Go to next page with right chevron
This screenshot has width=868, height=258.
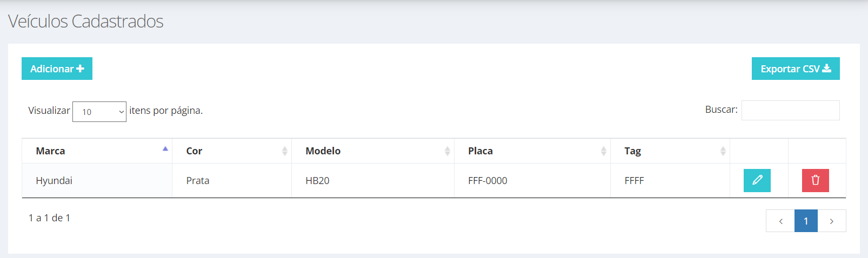832,221
